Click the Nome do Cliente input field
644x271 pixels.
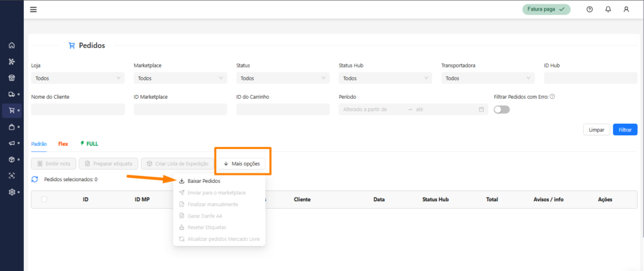tap(78, 109)
